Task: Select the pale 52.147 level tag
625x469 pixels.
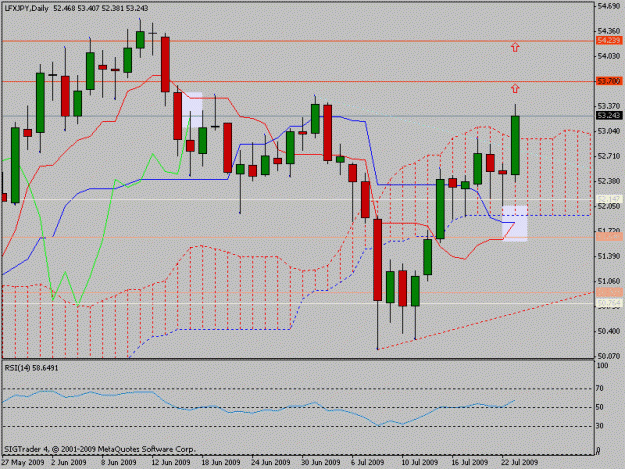Action: click(609, 199)
